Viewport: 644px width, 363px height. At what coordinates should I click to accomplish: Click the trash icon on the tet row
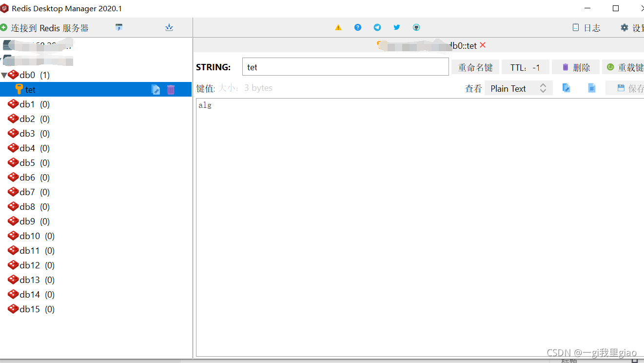171,89
